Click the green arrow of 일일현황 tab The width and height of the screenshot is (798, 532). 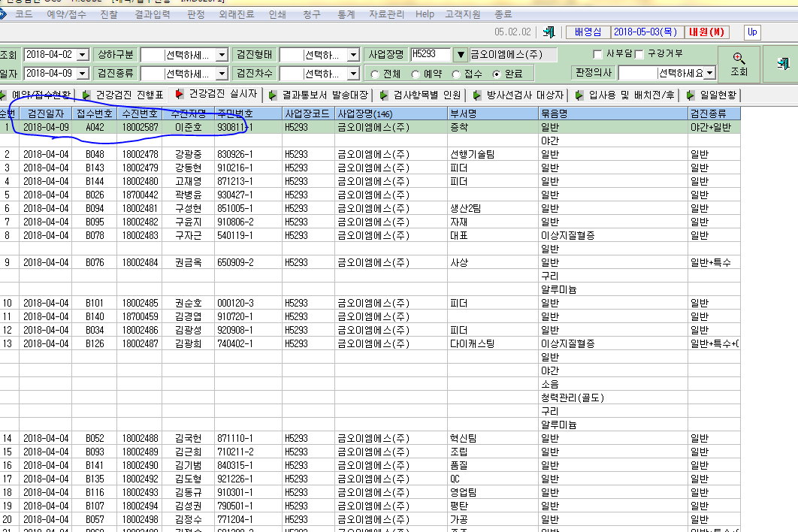pyautogui.click(x=690, y=95)
